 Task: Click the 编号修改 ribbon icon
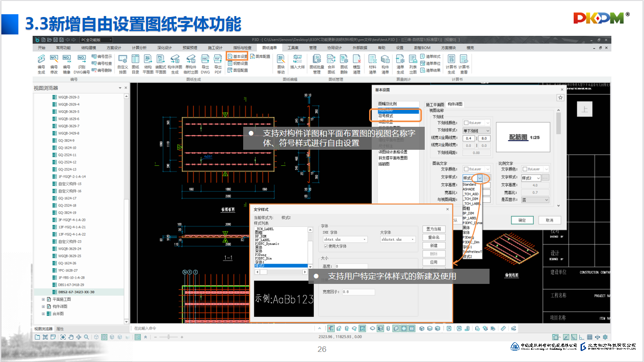click(54, 64)
